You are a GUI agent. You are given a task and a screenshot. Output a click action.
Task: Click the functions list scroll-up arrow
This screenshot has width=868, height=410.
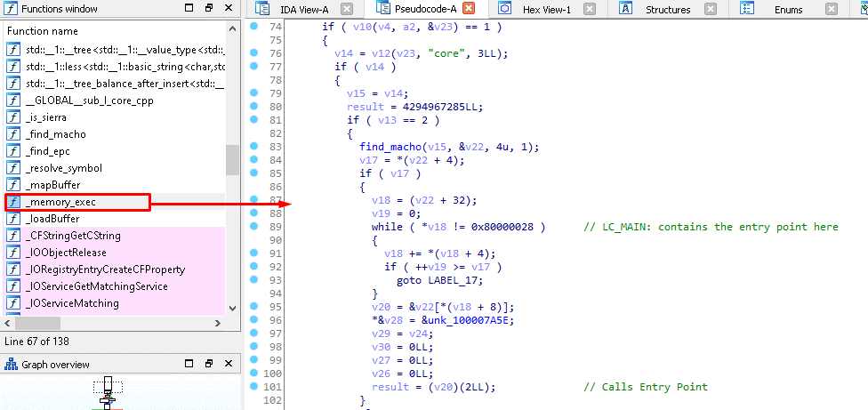tap(232, 48)
